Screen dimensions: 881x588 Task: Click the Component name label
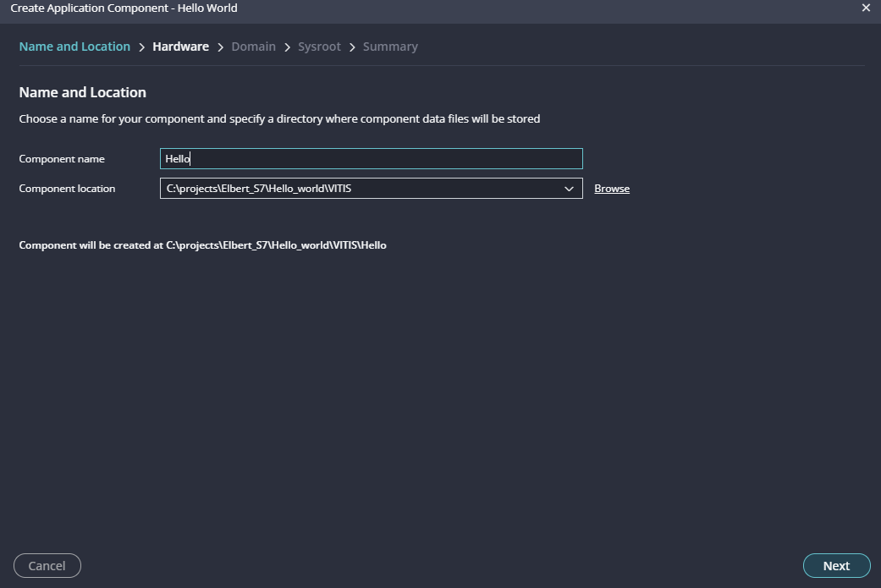click(62, 159)
